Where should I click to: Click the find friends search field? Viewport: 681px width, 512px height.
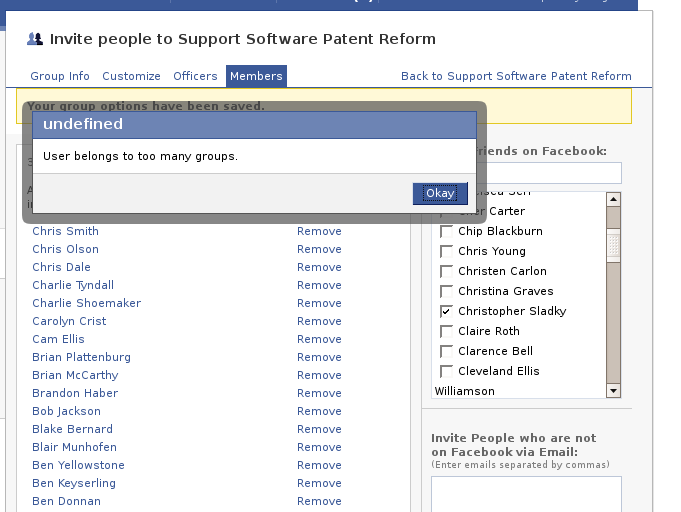(549, 173)
